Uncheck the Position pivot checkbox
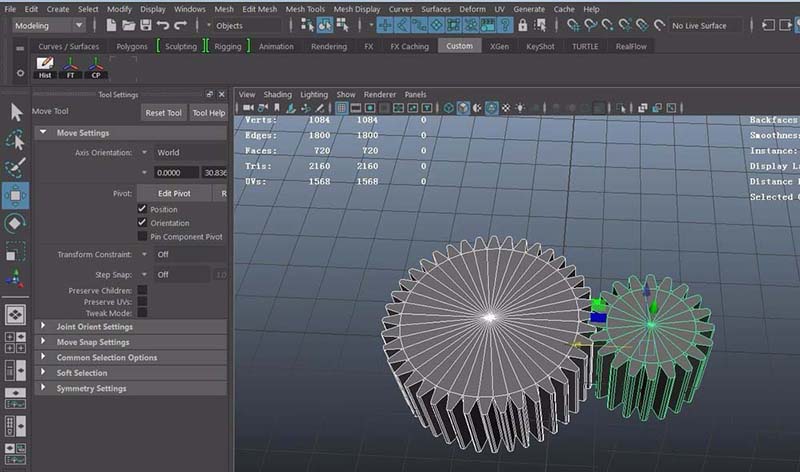The height and width of the screenshot is (472, 800). tap(142, 209)
